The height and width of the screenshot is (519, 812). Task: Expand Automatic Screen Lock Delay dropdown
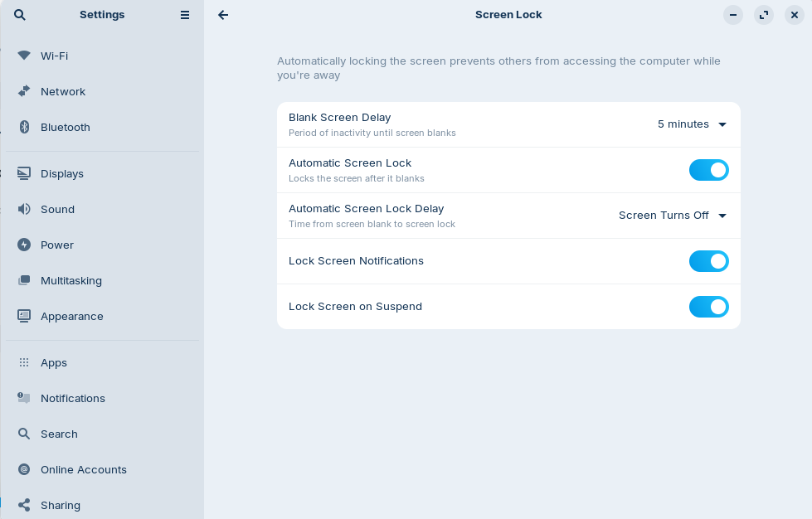click(673, 216)
